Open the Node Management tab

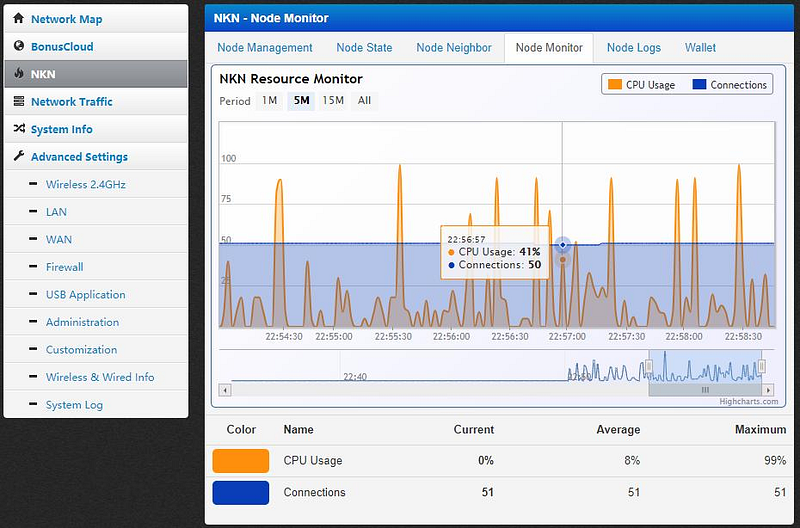pyautogui.click(x=265, y=47)
